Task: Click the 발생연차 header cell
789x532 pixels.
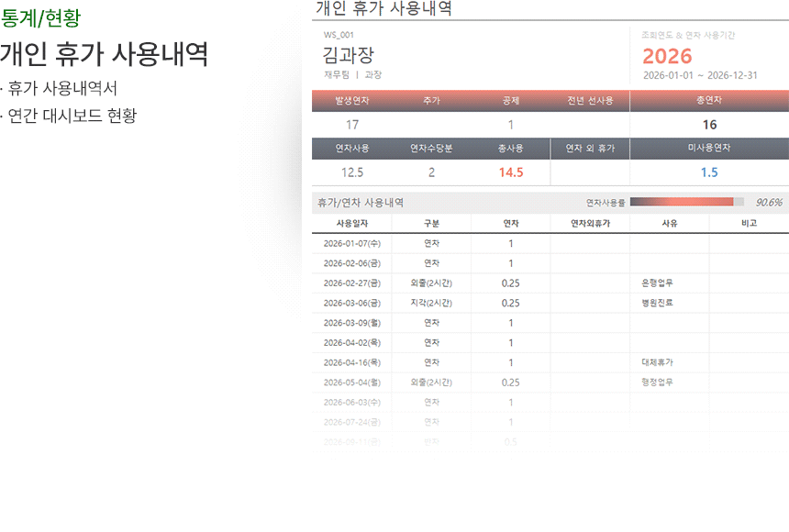Action: [351, 100]
